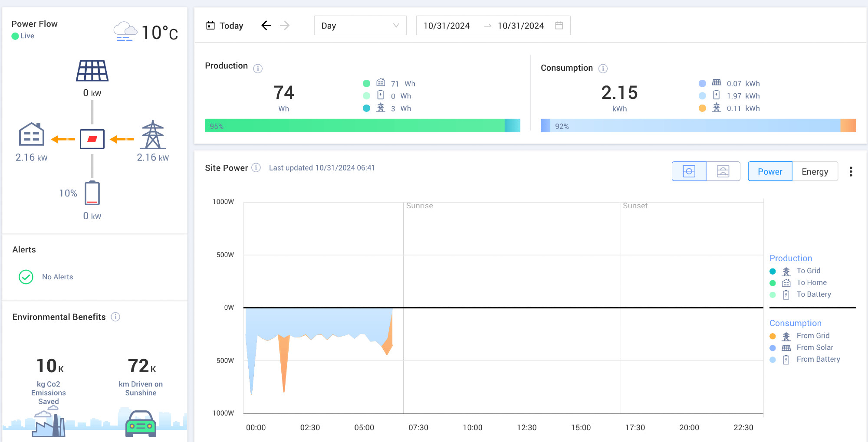Click the inverter icon in Power Flow
This screenshot has height=442, width=868.
(92, 139)
